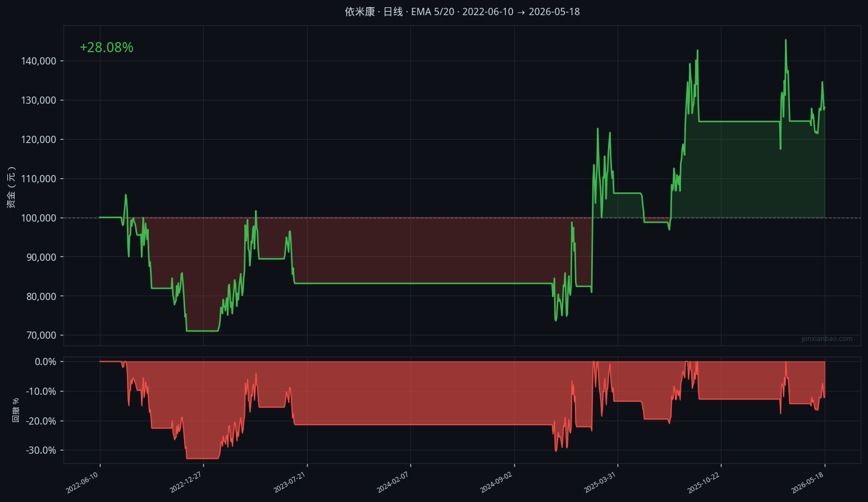Select the 2025-03-31 x-axis date tick

pyautogui.click(x=600, y=482)
